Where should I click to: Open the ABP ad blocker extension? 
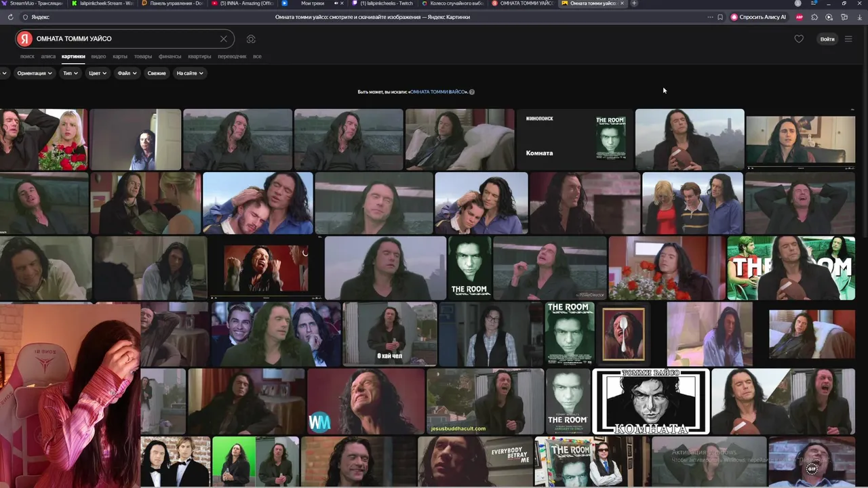tap(800, 17)
